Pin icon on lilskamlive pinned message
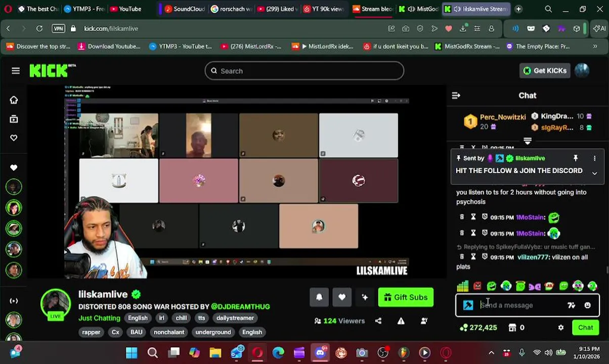The image size is (609, 364). tap(575, 158)
